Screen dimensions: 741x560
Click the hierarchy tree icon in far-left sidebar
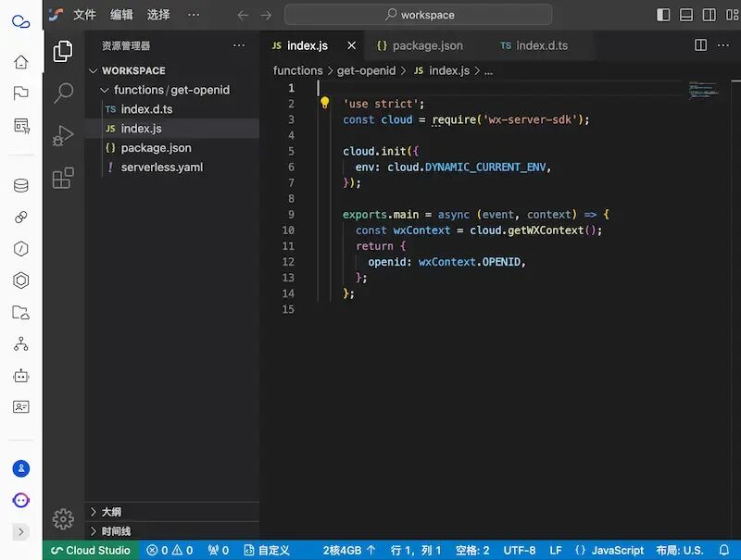coord(20,343)
